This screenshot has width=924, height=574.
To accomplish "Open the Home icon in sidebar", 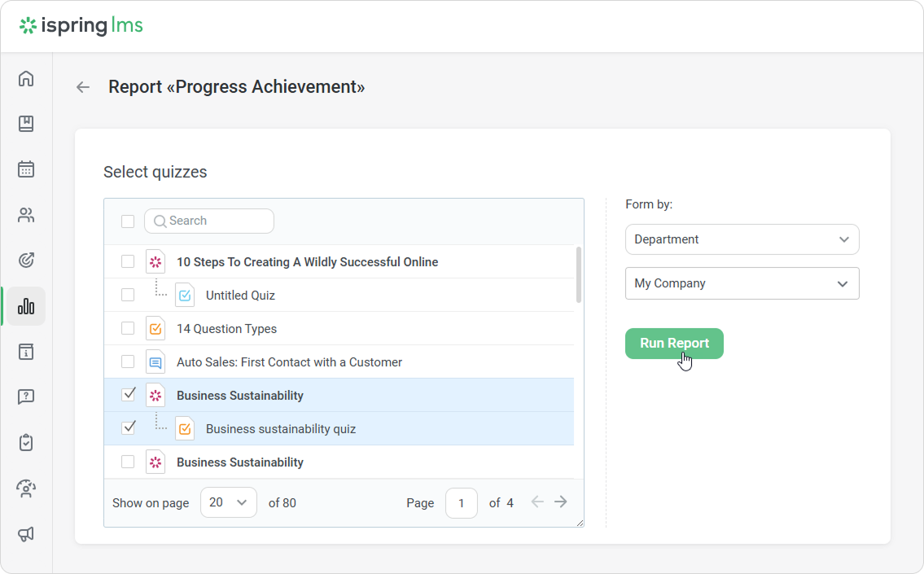I will click(26, 78).
